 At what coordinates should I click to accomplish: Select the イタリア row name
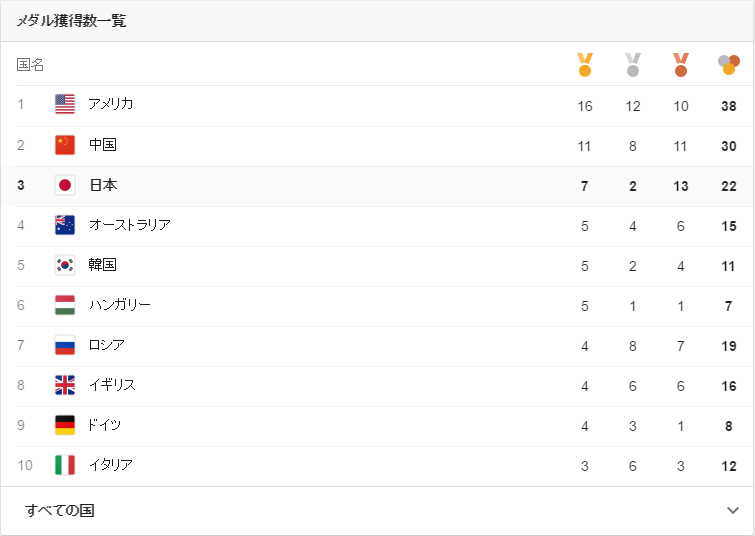point(111,465)
